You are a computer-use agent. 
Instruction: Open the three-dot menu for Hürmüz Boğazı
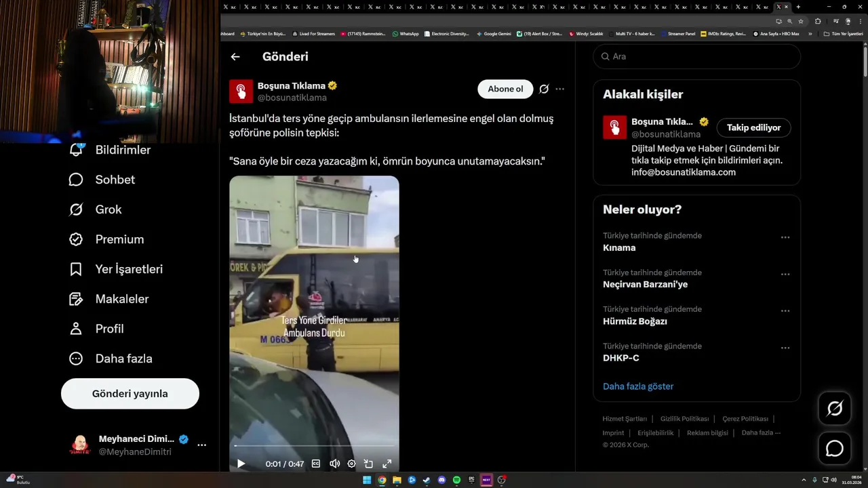[x=785, y=311]
